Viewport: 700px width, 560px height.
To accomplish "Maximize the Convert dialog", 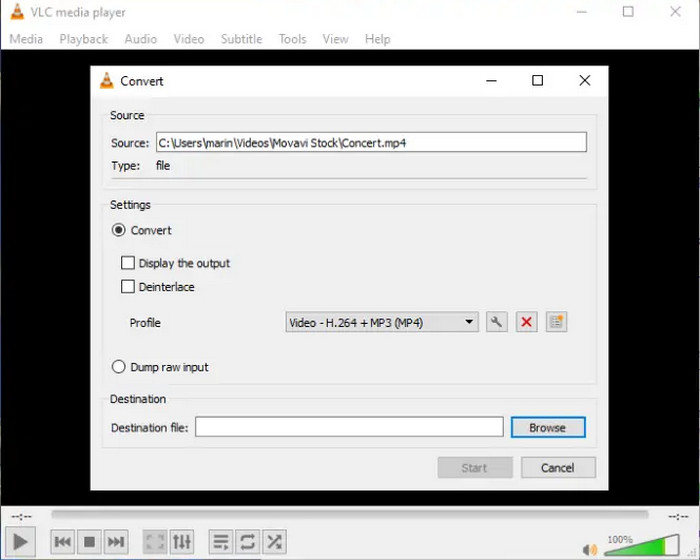I will point(538,81).
